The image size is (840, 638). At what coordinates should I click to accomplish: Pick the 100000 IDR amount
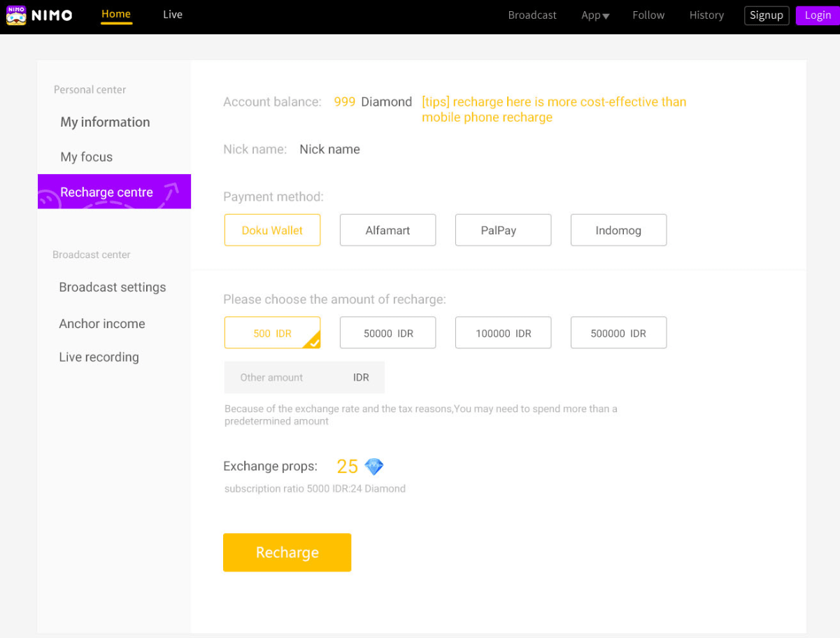(503, 333)
